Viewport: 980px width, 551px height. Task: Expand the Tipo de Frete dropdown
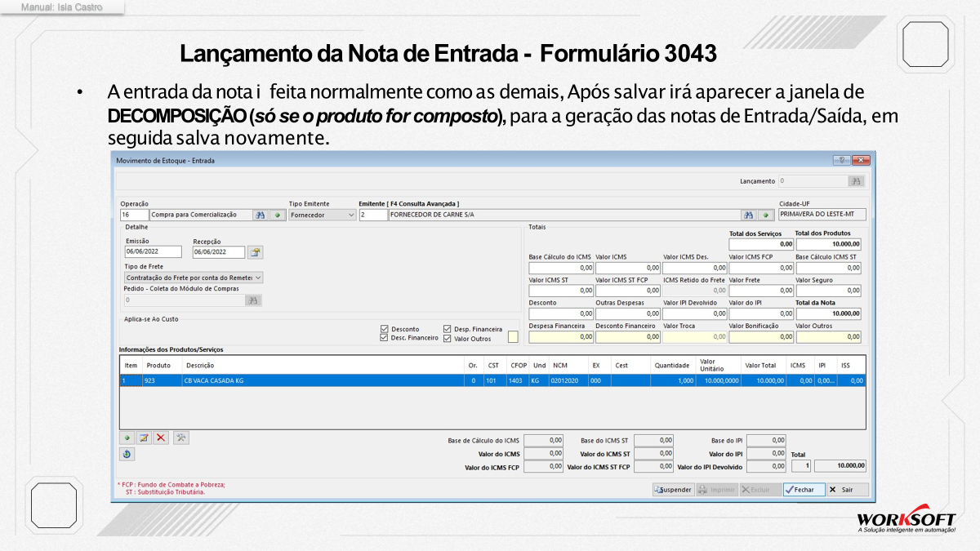(194, 278)
